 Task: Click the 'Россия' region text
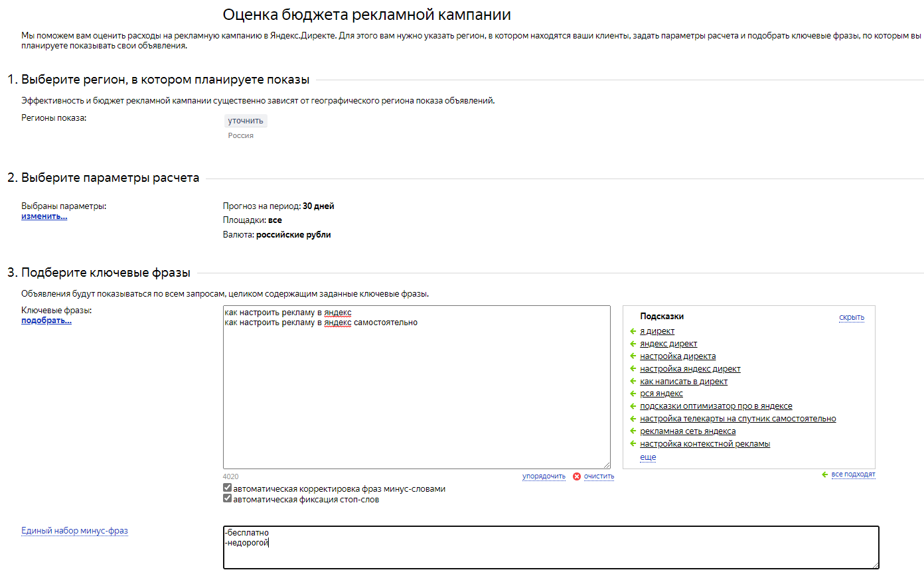241,135
